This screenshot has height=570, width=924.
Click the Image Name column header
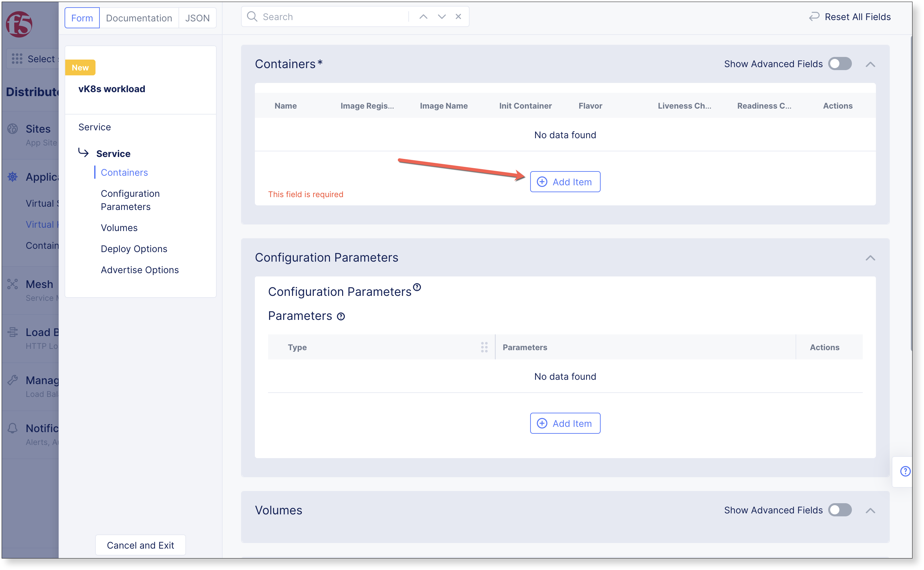444,106
